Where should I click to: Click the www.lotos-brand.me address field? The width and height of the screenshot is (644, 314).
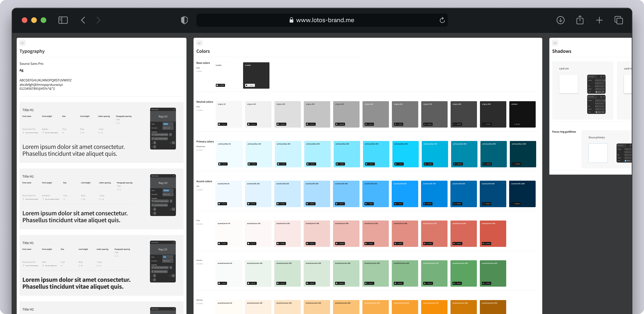[x=322, y=20]
